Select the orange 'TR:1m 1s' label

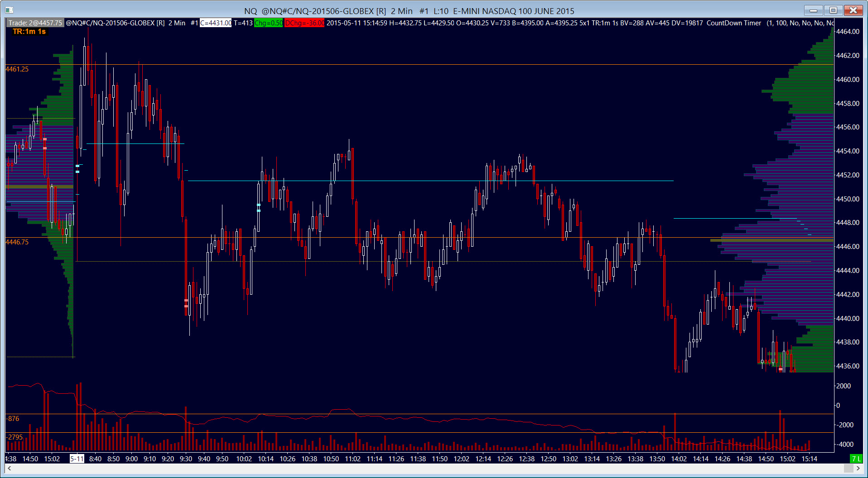(x=29, y=31)
